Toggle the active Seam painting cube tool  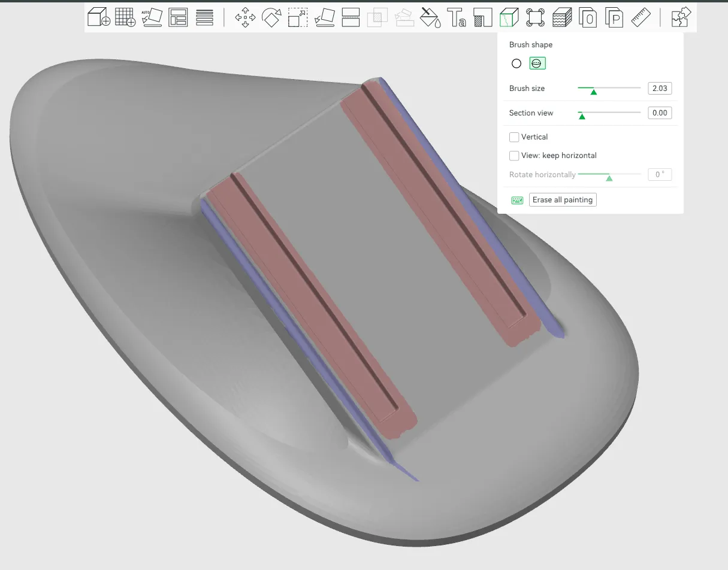(x=509, y=17)
